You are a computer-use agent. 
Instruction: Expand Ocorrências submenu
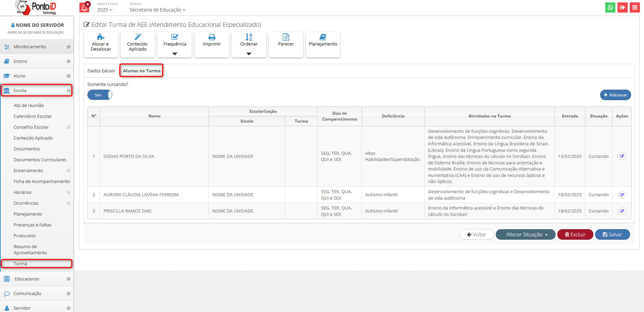click(69, 203)
